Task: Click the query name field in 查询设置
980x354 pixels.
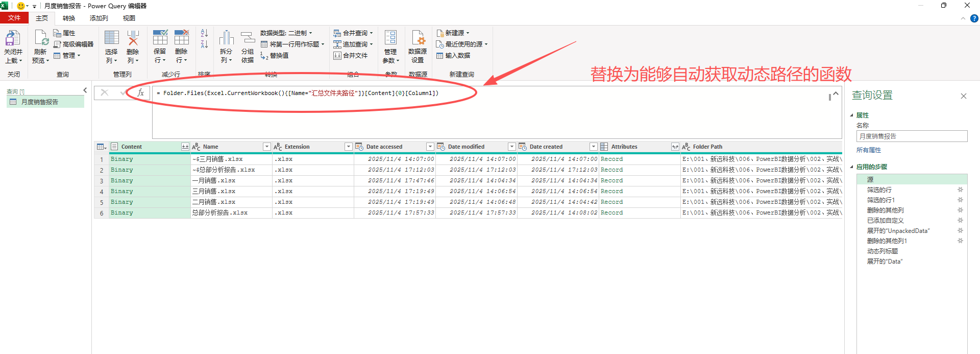Action: click(911, 136)
